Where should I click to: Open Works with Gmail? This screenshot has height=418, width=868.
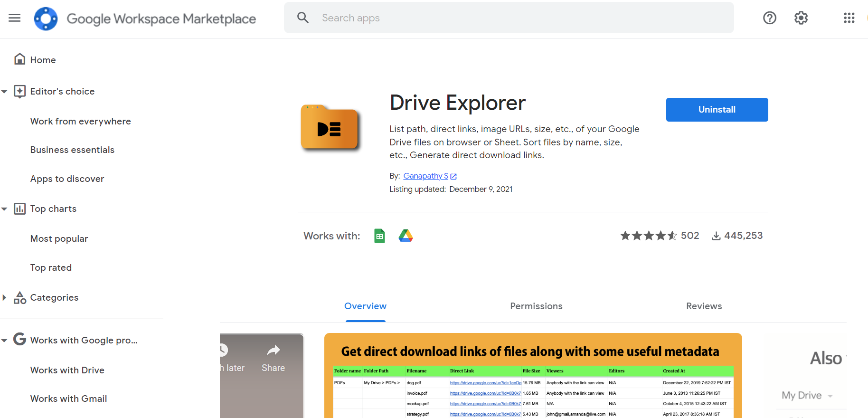point(69,399)
